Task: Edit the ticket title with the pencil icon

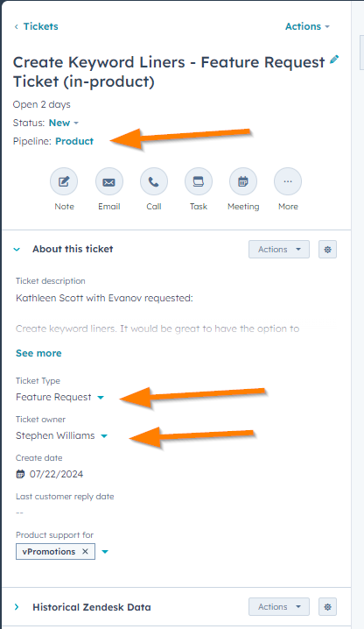Action: click(x=334, y=60)
